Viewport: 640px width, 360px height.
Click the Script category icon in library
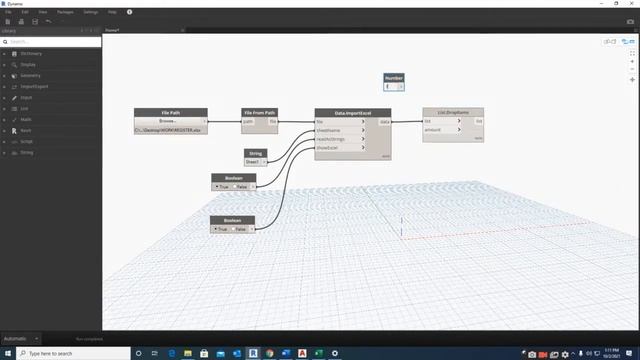pyautogui.click(x=14, y=142)
